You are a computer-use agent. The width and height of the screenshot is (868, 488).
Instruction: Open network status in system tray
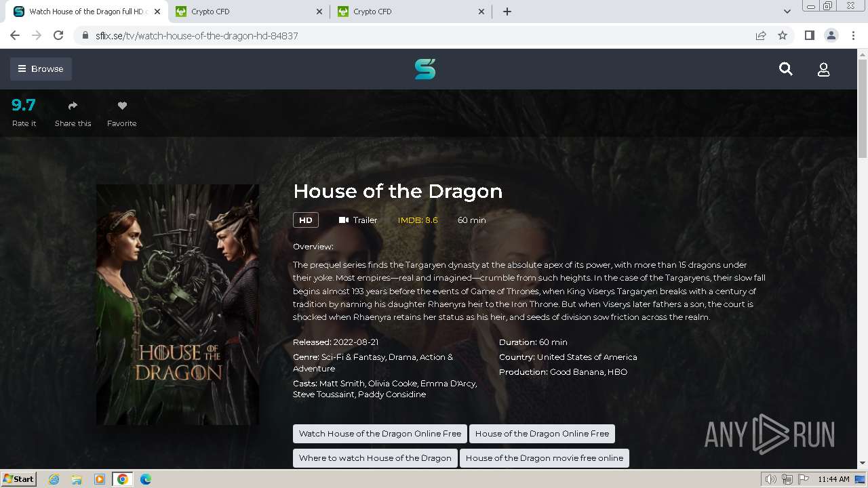click(787, 479)
